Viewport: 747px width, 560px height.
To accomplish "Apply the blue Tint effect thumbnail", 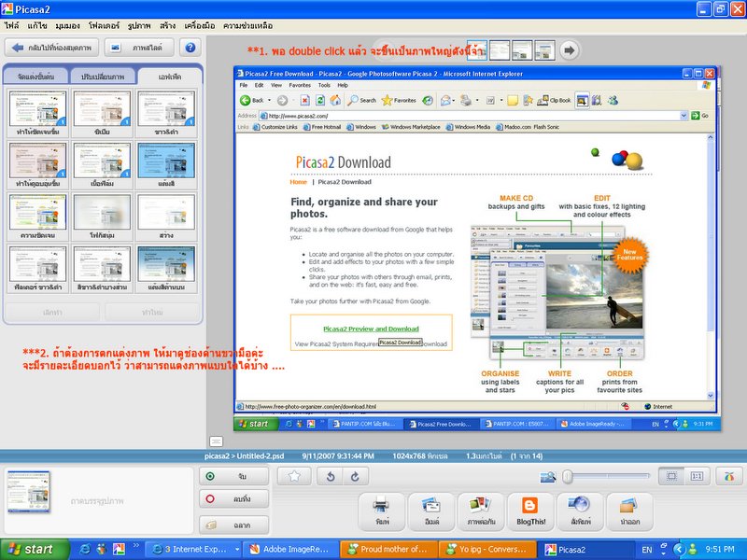I will click(x=166, y=165).
